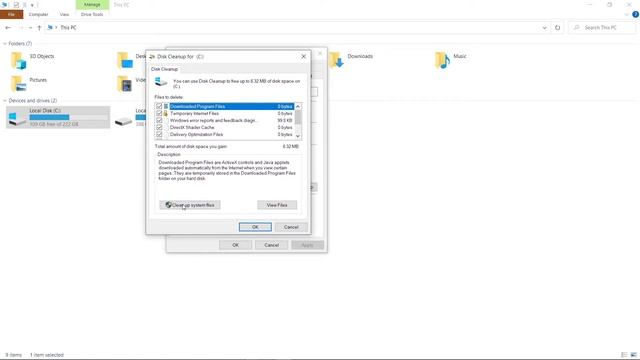Open the Music folder icon
Screen dimensions: 640x360
click(442, 60)
